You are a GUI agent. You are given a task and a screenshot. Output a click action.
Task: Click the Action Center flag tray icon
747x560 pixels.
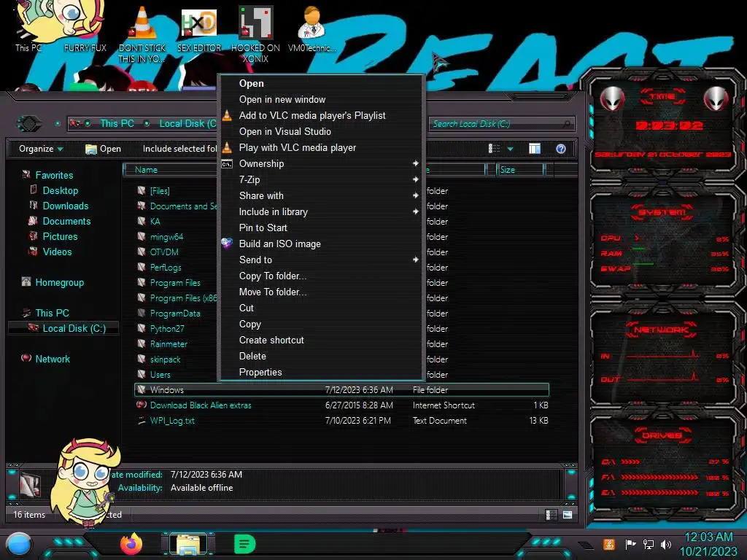tap(630, 544)
